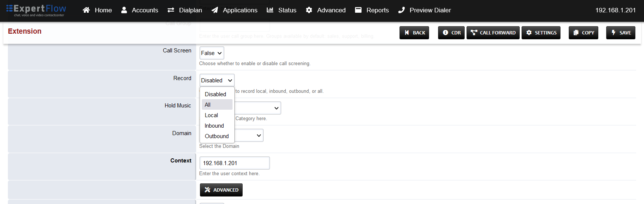The height and width of the screenshot is (204, 644).
Task: Click the Applications paper plane icon
Action: point(215,10)
